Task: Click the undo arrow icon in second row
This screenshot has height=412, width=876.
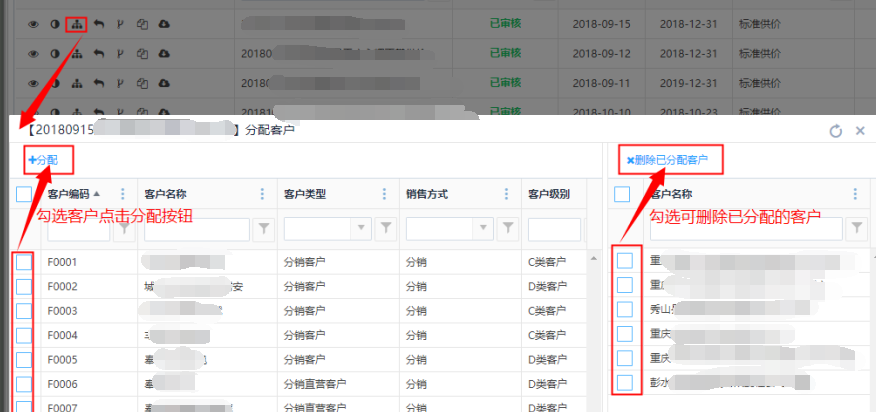Action: pos(99,53)
